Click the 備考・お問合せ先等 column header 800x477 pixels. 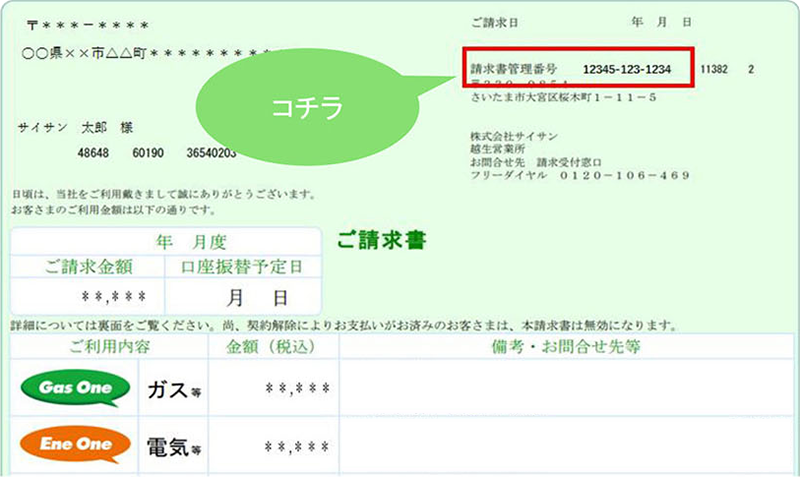(566, 347)
